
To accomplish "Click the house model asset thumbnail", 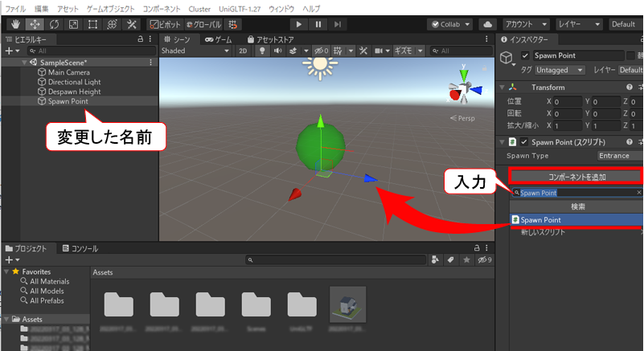I will click(x=347, y=306).
